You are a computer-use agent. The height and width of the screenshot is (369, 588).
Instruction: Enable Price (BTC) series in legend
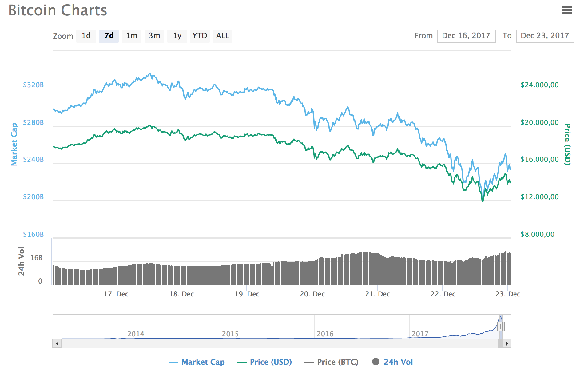332,362
